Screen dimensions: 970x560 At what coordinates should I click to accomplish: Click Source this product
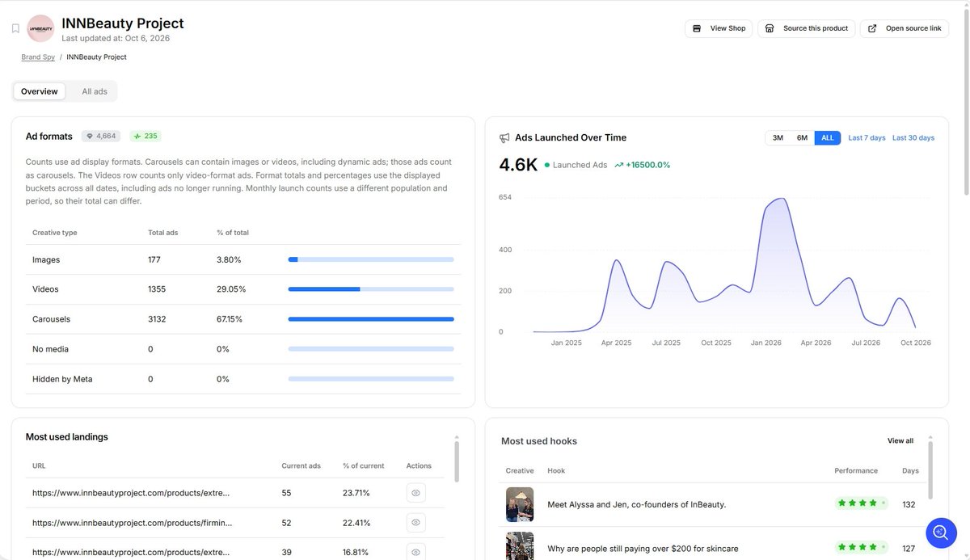[x=807, y=28]
